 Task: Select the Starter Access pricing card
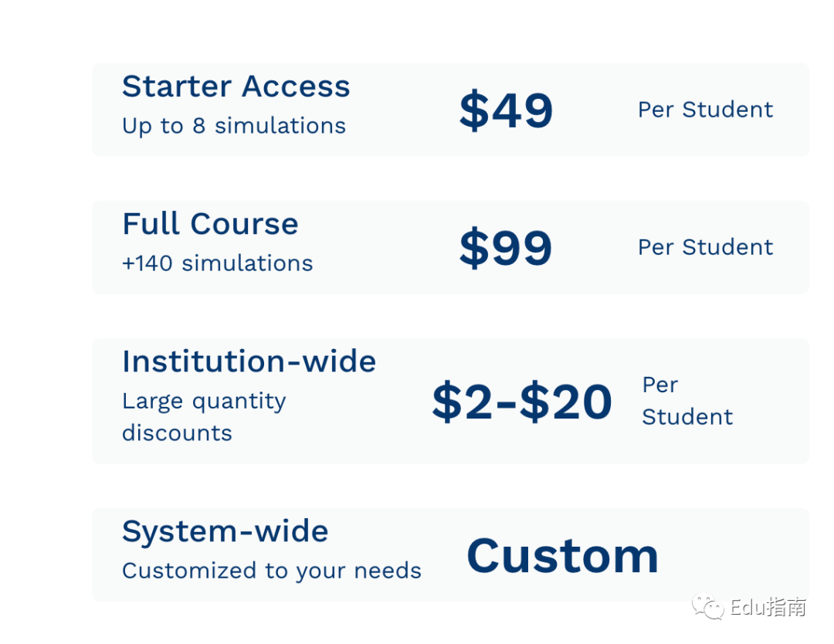(x=450, y=110)
